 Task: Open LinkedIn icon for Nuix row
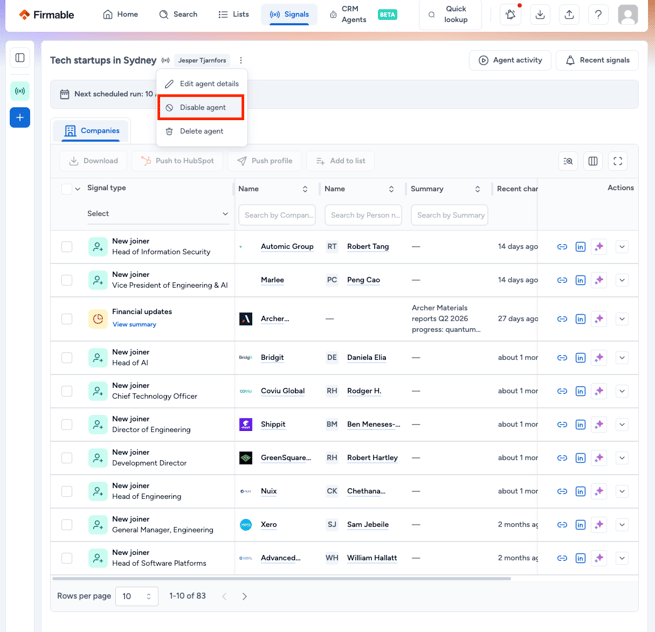[580, 492]
